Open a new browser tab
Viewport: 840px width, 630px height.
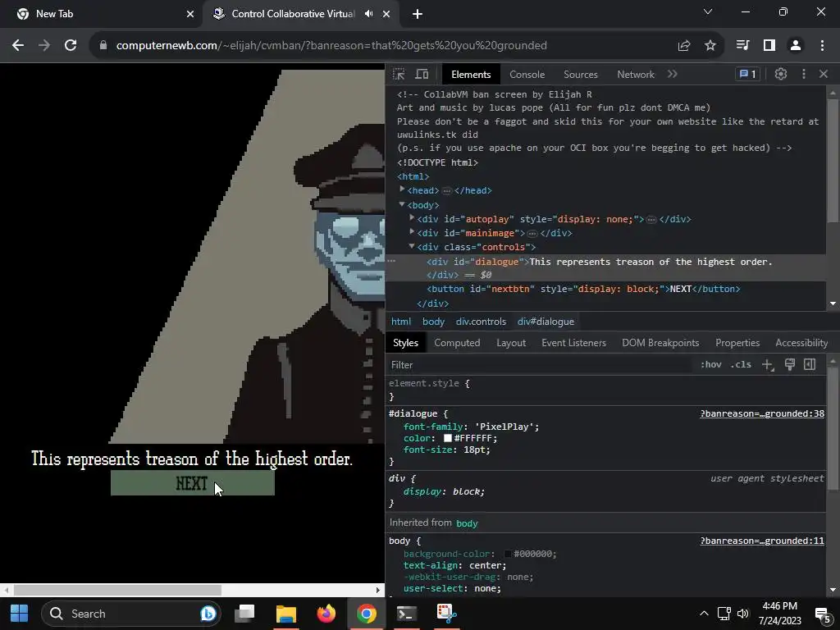pyautogui.click(x=418, y=14)
